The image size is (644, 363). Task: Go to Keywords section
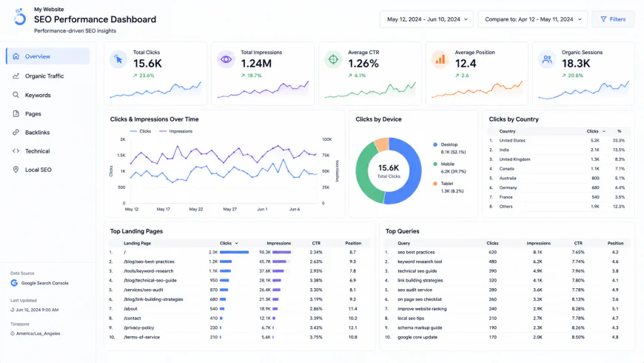[47, 95]
